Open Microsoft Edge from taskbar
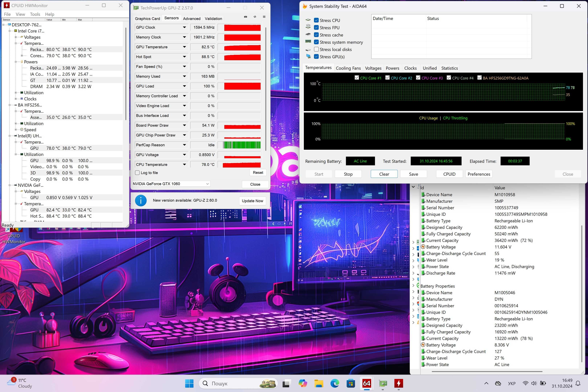 tap(334, 383)
